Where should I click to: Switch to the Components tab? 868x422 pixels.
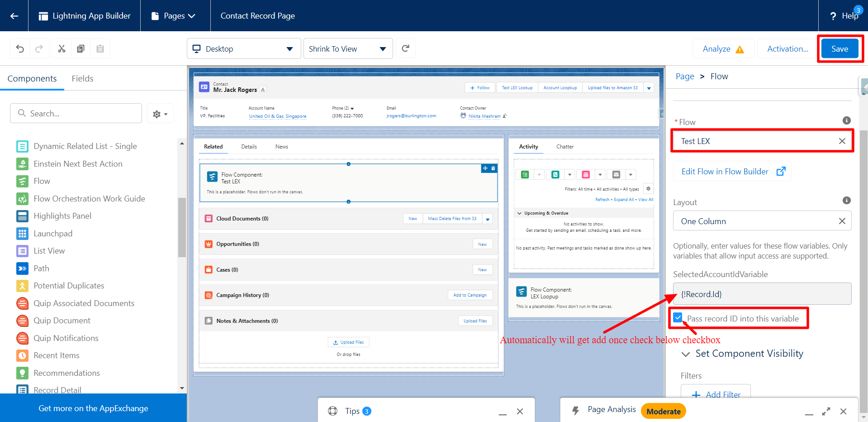tap(32, 78)
